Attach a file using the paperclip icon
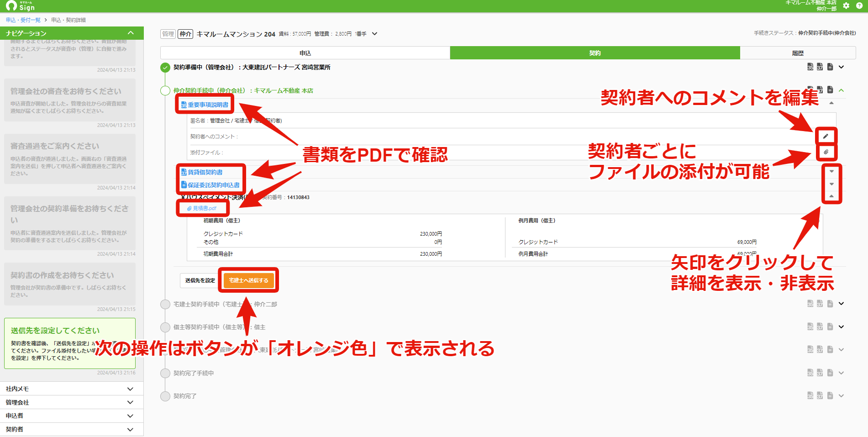Viewport: 868px width, 437px height. [x=826, y=152]
